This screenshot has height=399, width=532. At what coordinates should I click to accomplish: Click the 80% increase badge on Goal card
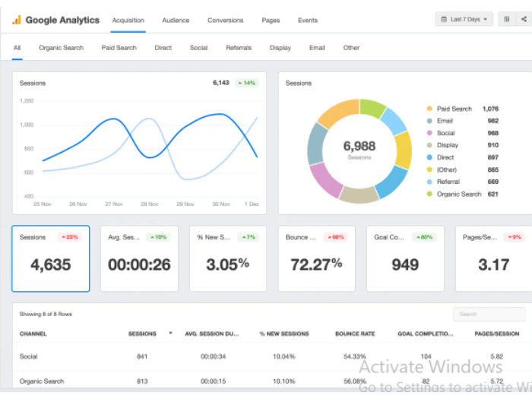[424, 237]
